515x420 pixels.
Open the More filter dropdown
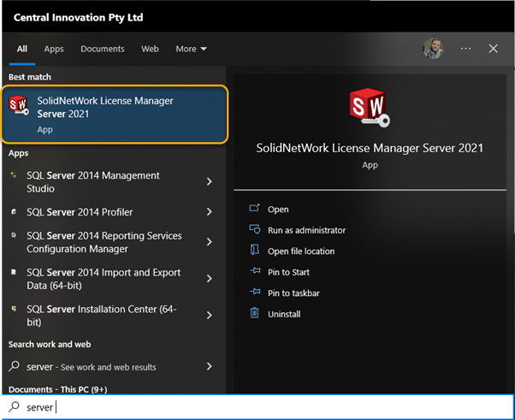pyautogui.click(x=191, y=49)
